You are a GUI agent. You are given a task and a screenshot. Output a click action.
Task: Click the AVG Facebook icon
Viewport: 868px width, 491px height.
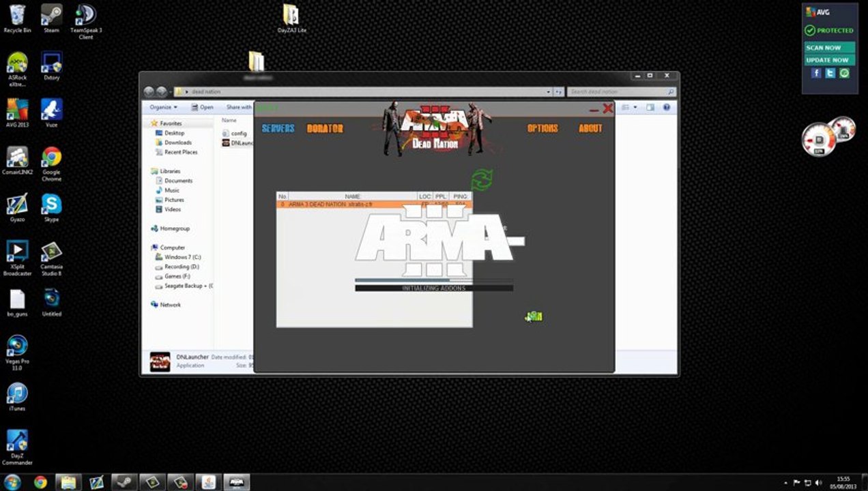coord(816,73)
